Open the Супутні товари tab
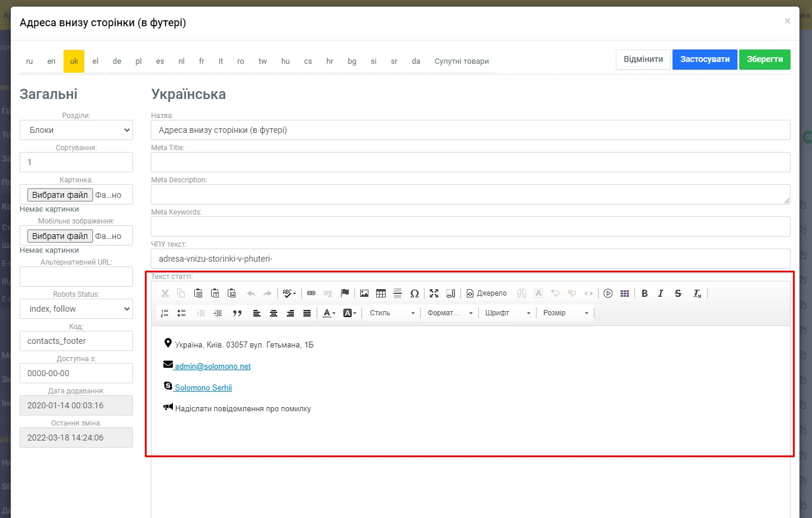This screenshot has height=518, width=812. pos(461,61)
